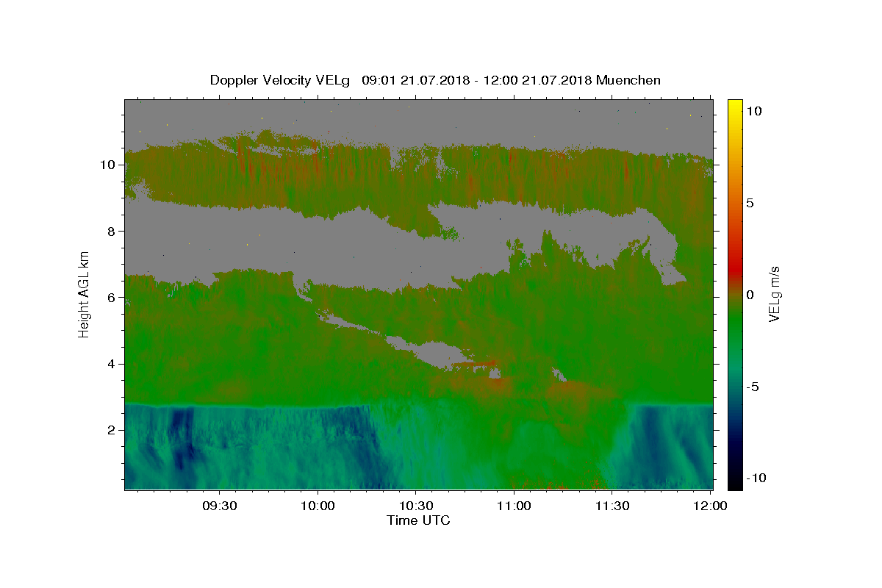Click the 09:30 time tick label
This screenshot has height=588, width=882.
tap(220, 506)
